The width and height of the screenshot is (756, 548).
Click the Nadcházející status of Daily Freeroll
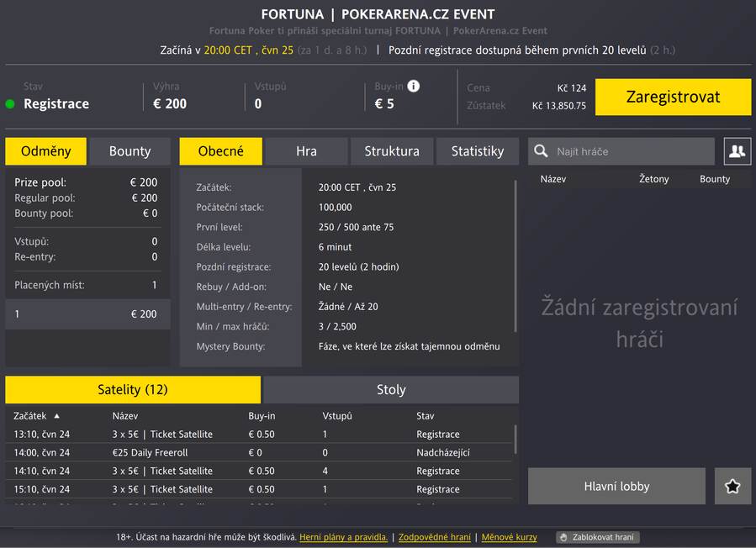(443, 452)
